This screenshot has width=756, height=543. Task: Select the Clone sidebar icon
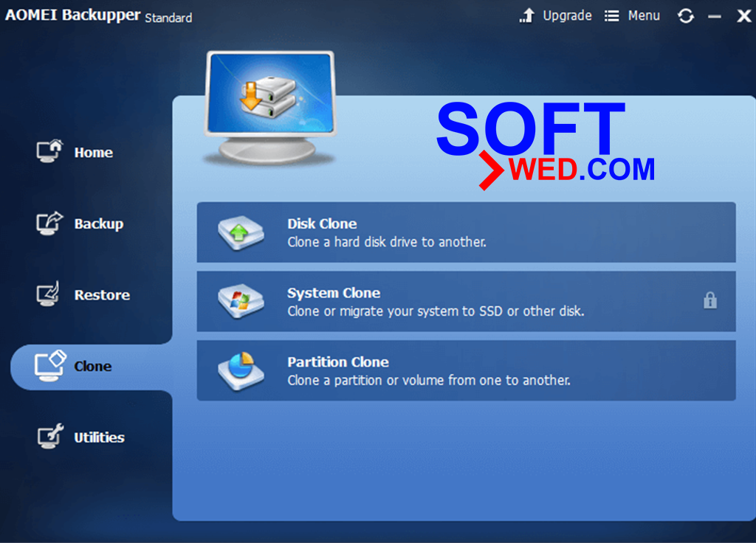(48, 366)
